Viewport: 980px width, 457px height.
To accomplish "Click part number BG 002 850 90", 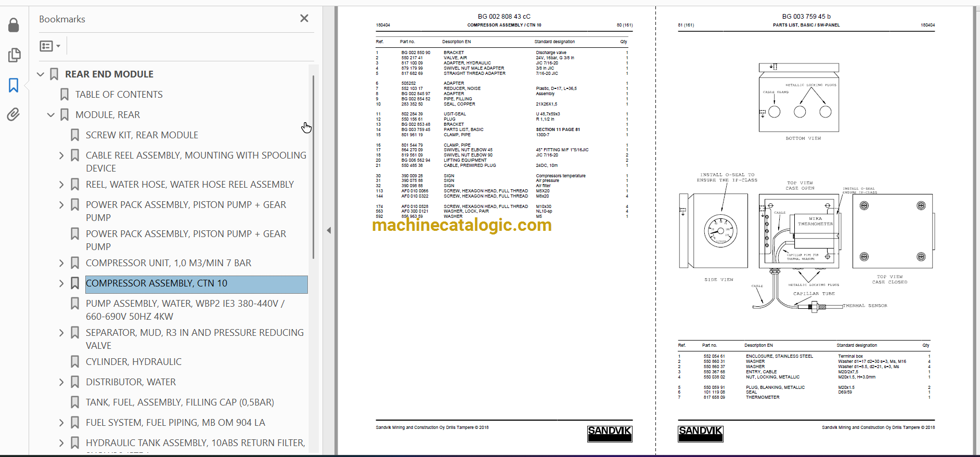I will [x=416, y=53].
